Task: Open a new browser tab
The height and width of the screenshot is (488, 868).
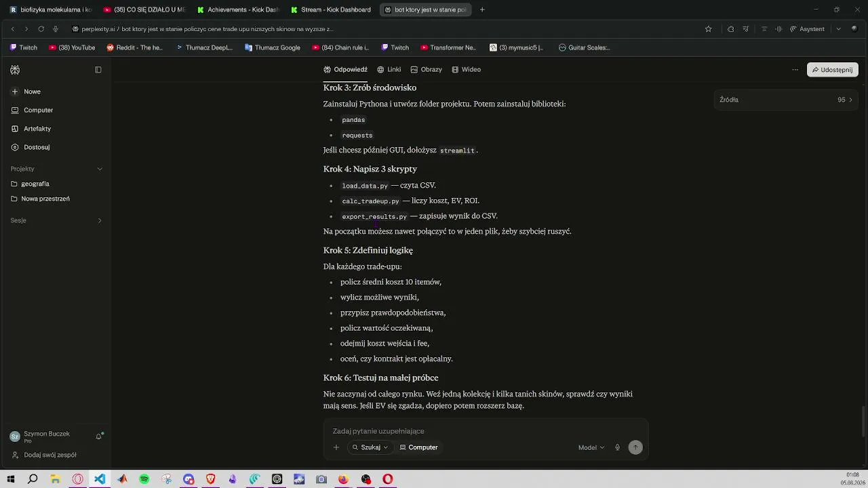Action: 482,9
